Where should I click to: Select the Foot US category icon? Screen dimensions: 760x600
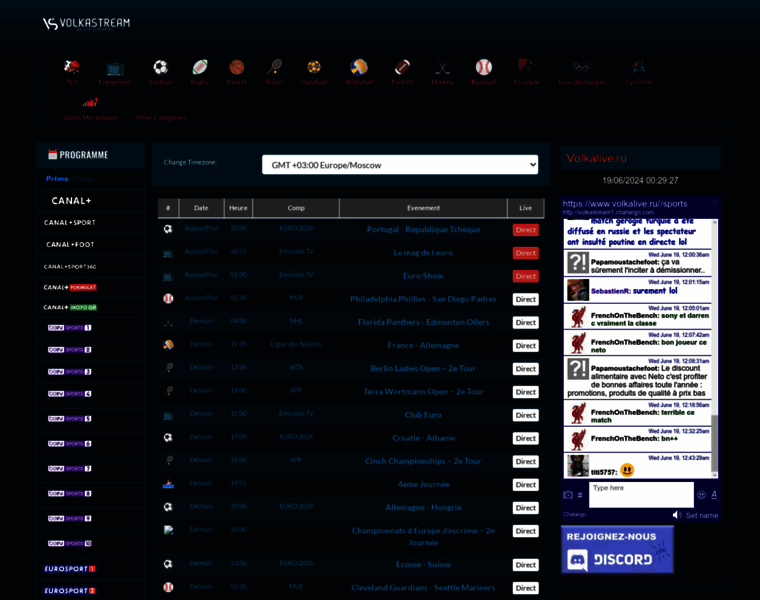coord(402,67)
